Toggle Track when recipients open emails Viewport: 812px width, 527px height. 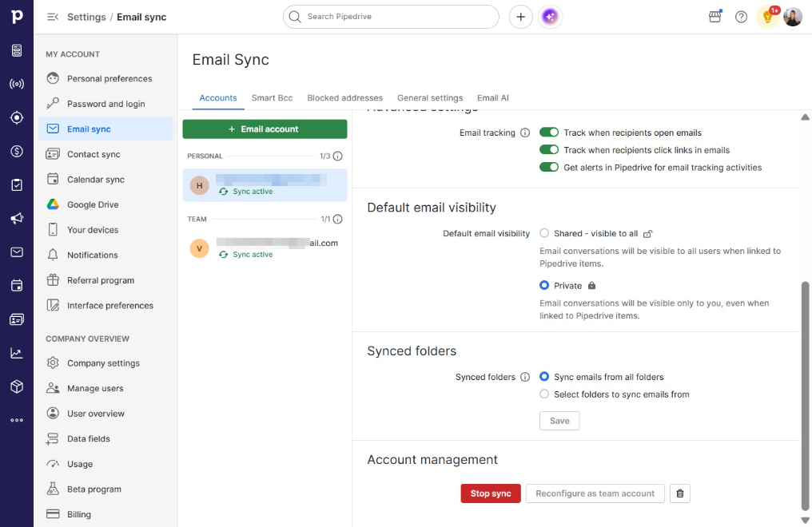[549, 133]
